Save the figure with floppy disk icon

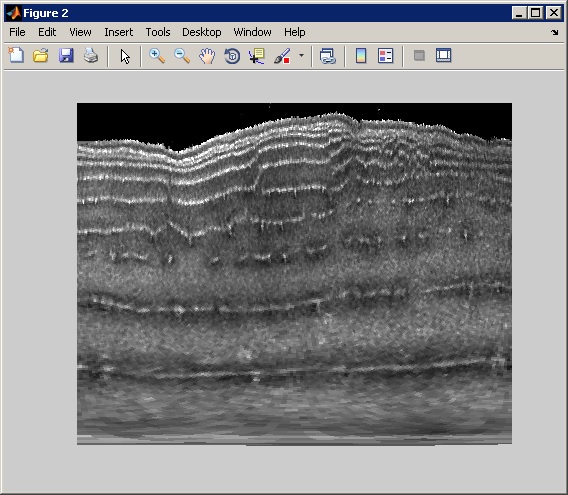[x=66, y=56]
